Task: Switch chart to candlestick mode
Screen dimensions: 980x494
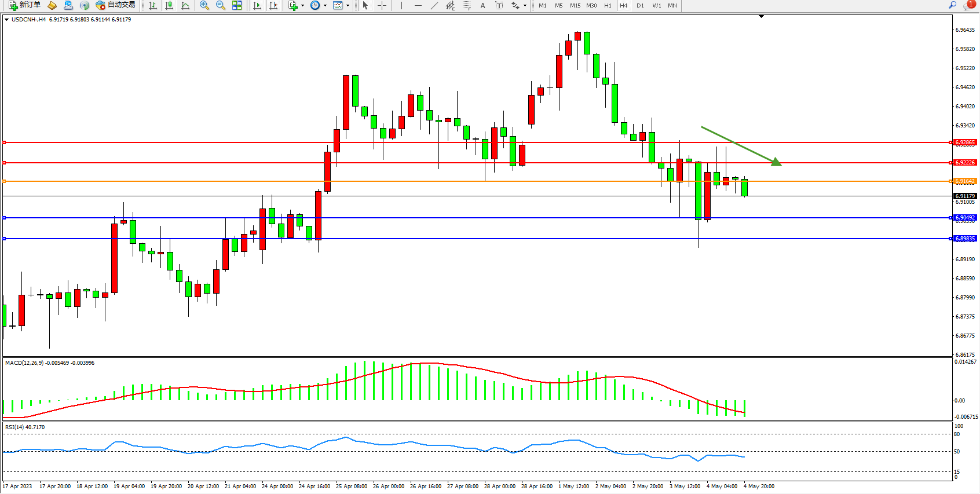Action: tap(169, 5)
